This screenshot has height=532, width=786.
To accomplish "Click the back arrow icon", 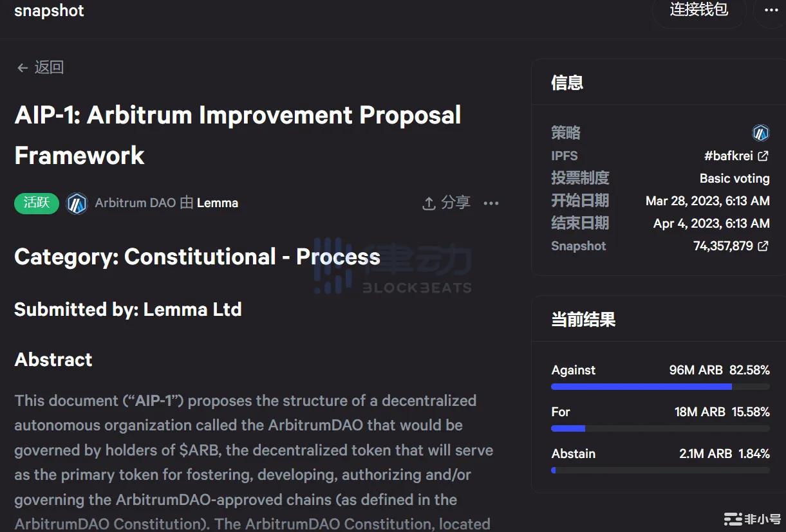I will 23,68.
